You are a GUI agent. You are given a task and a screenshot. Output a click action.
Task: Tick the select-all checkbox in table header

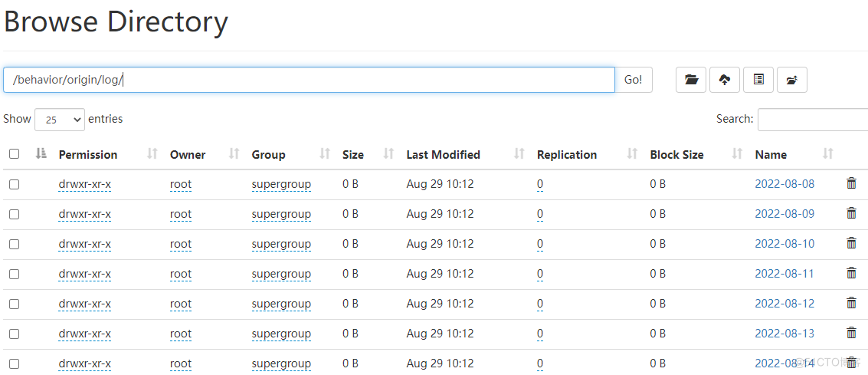point(14,154)
